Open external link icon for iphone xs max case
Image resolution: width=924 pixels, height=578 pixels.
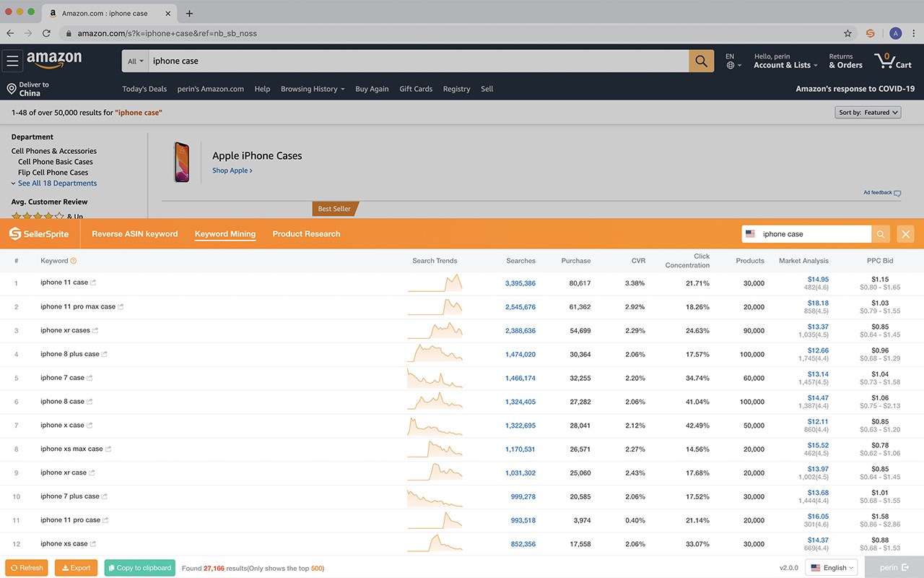[108, 449]
